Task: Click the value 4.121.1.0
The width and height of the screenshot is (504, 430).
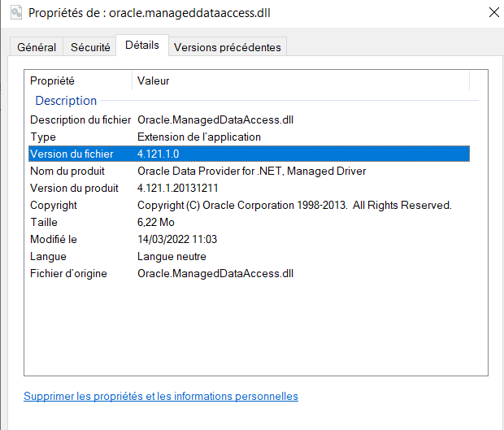Action: pyautogui.click(x=159, y=154)
